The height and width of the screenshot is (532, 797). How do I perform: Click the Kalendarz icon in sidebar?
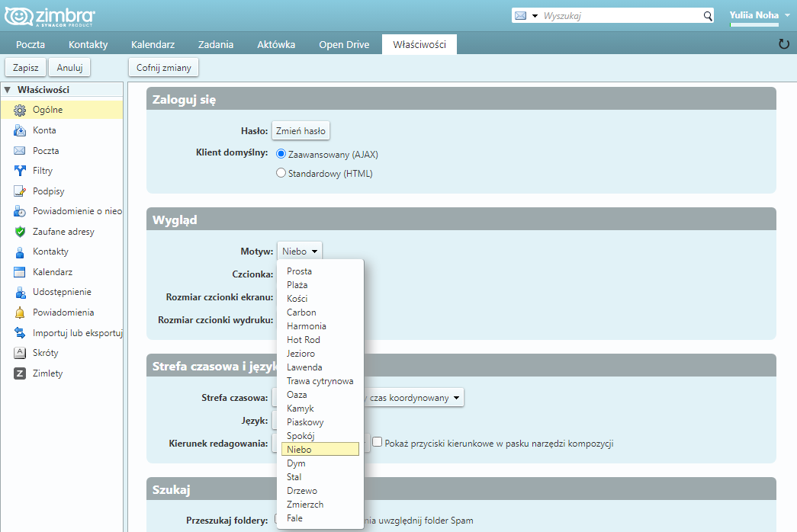[20, 272]
